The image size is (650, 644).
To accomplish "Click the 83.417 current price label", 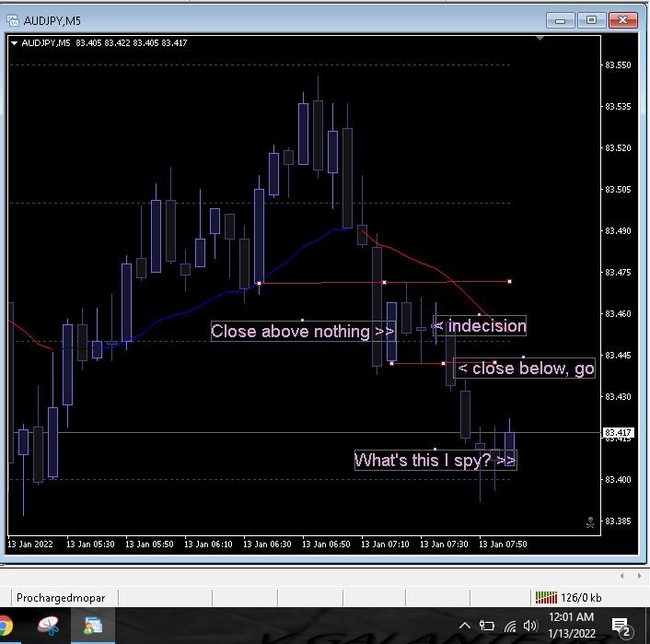I will pyautogui.click(x=618, y=433).
